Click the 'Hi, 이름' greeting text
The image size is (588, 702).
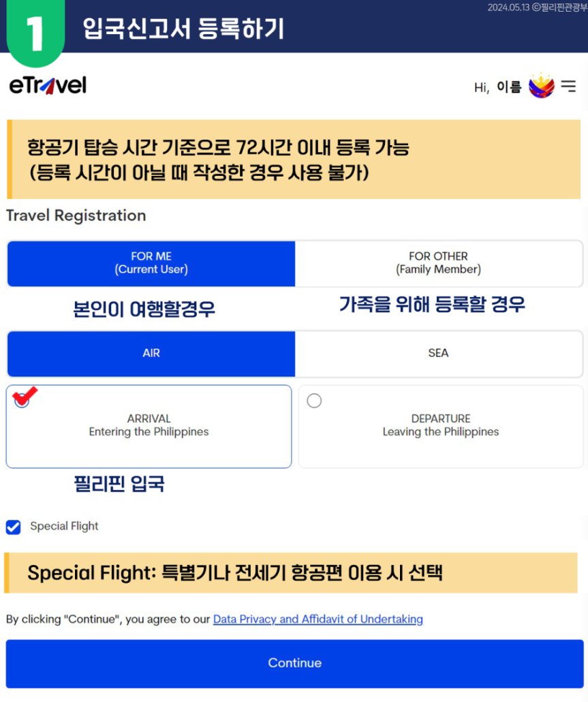[x=497, y=87]
